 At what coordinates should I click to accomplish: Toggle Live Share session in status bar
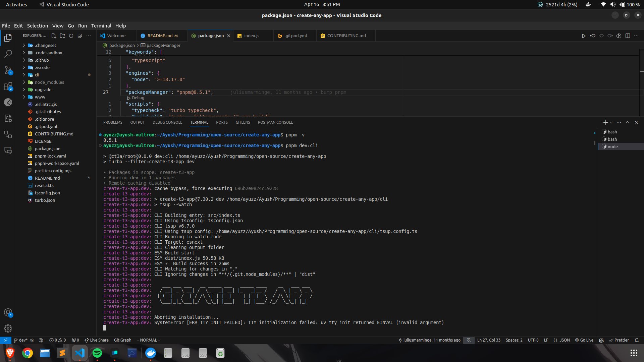pos(97,340)
